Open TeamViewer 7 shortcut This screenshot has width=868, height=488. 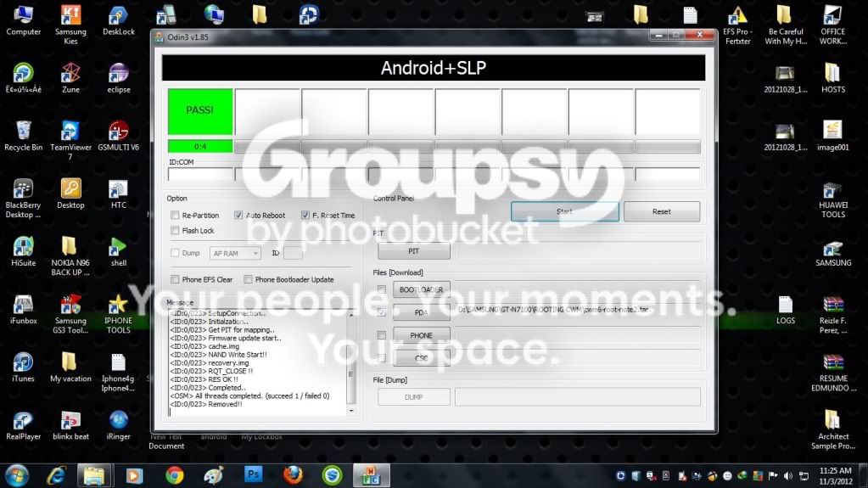tap(70, 140)
